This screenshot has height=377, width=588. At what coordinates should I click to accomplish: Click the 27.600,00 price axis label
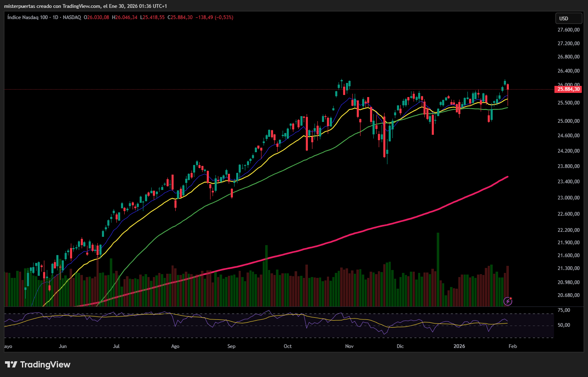(569, 30)
